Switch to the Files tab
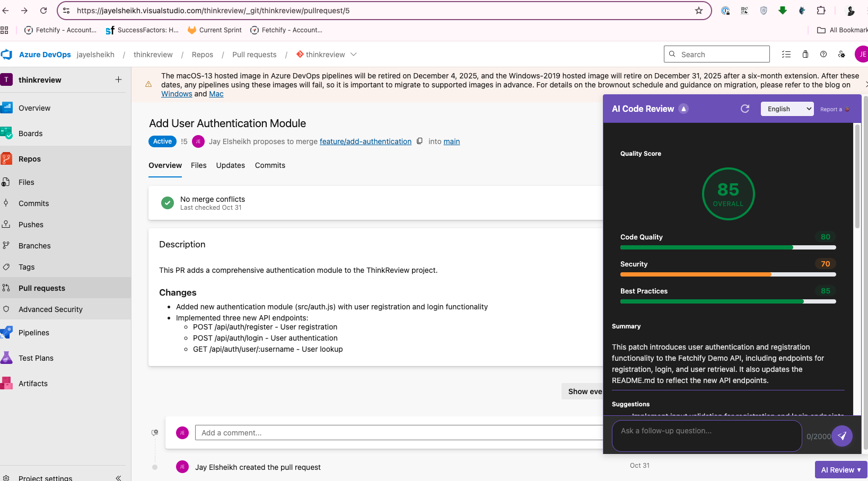This screenshot has width=868, height=481. click(x=198, y=165)
